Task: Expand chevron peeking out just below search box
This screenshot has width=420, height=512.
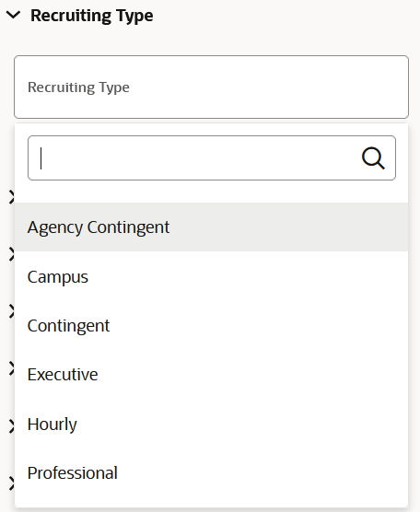Action: [x=11, y=197]
